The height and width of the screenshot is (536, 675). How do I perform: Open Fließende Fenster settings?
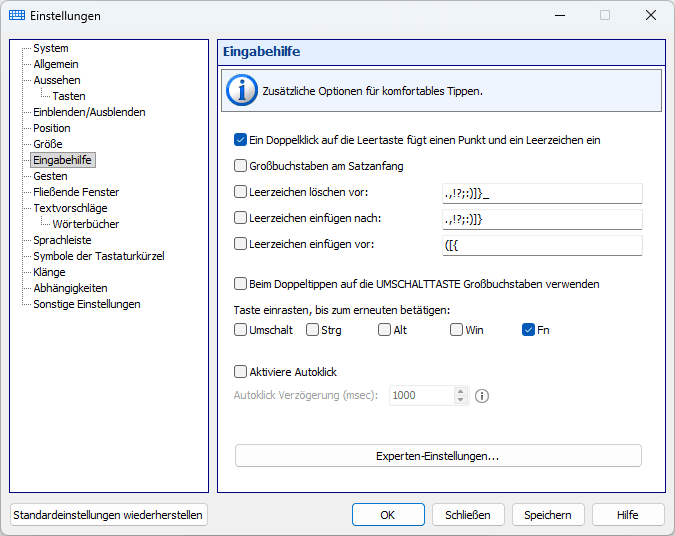[x=76, y=192]
